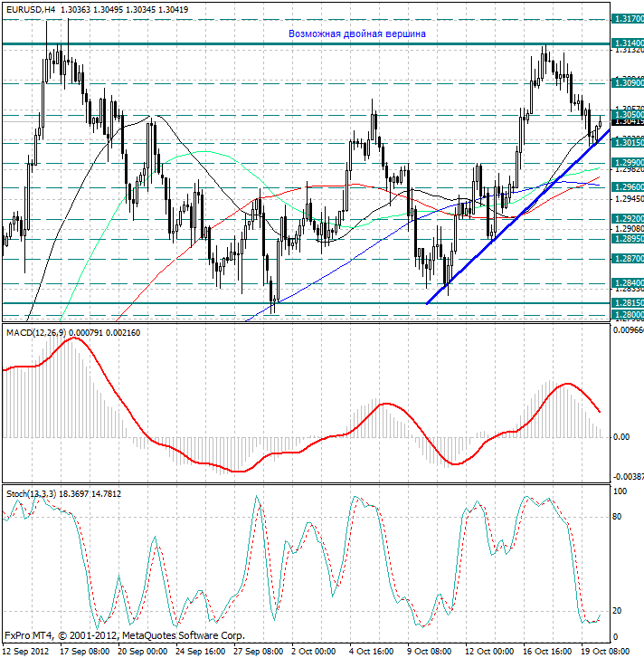644x658 pixels.
Task: Select the 12 Sep 2012 date label
Action: (26, 652)
